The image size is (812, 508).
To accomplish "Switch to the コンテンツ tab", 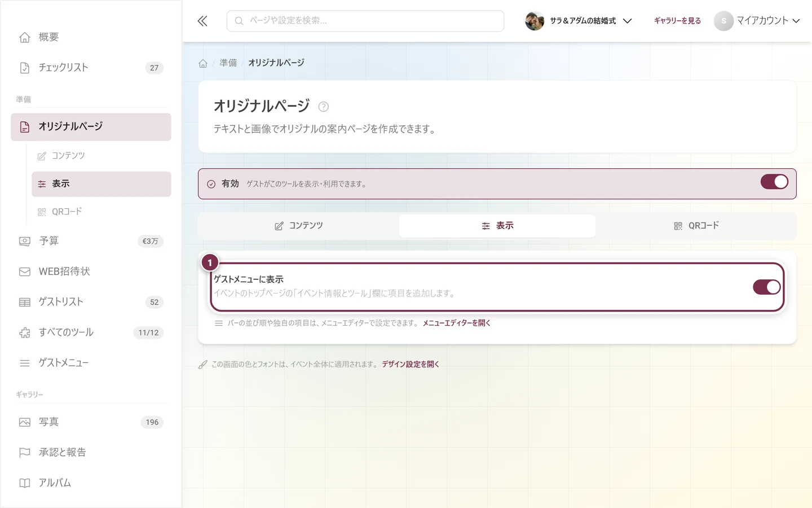I will pyautogui.click(x=299, y=226).
